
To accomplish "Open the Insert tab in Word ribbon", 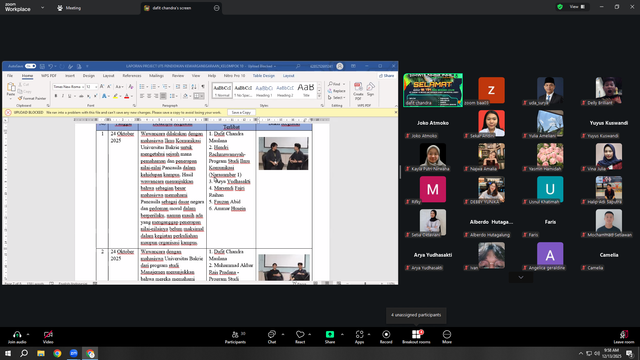I will click(x=70, y=76).
